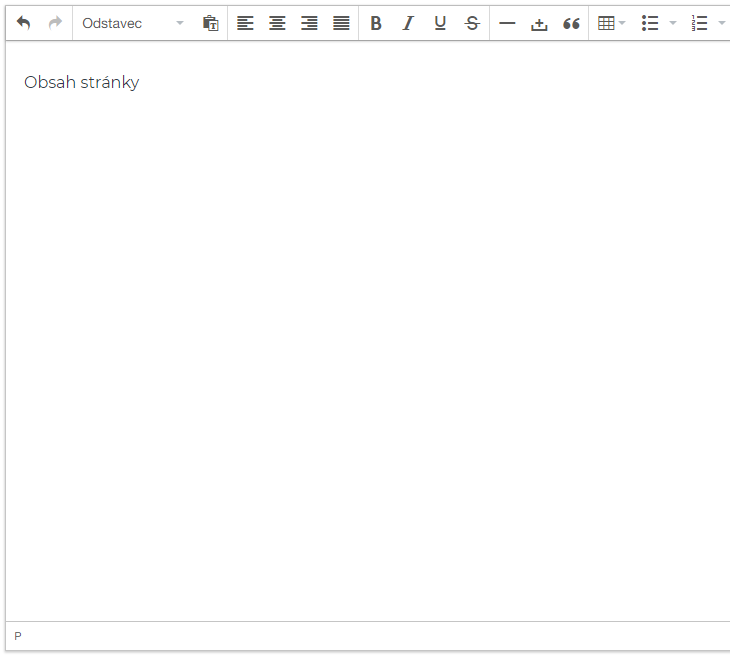The width and height of the screenshot is (730, 656).
Task: Center align the text
Action: click(x=277, y=23)
